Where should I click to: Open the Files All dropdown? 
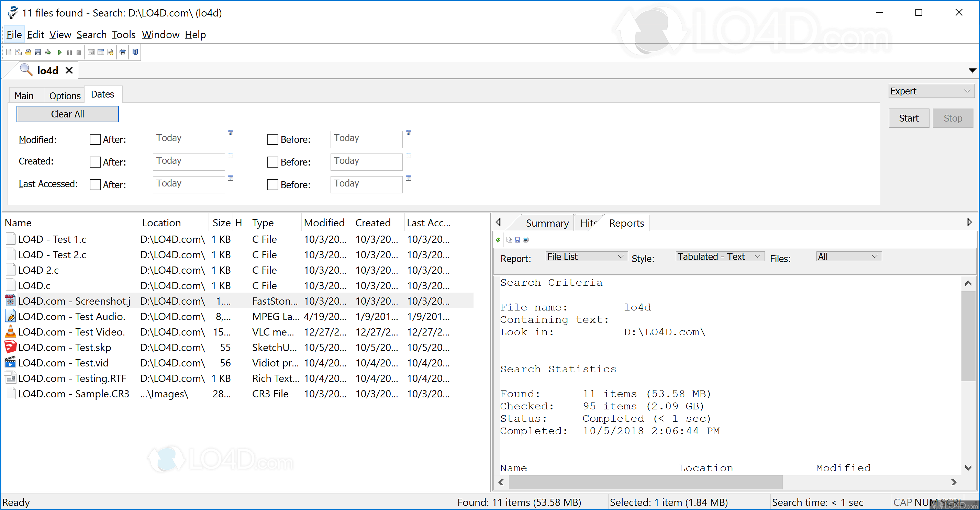[849, 257]
